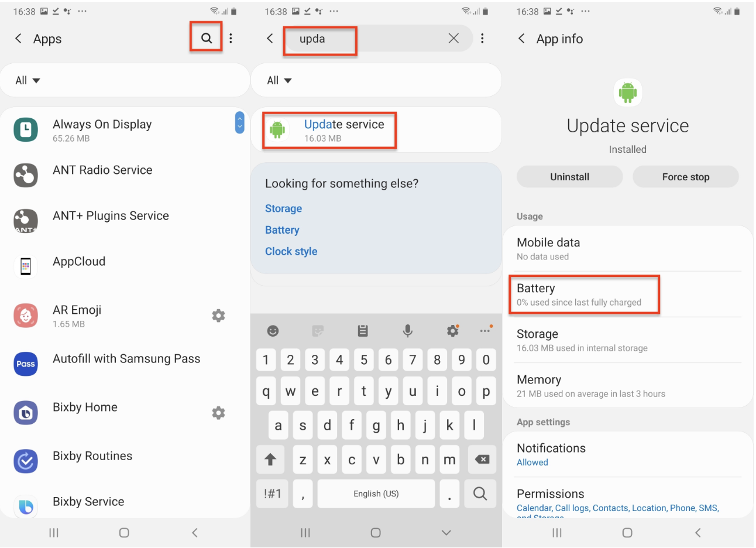Open the AppCloud app icon
Viewport: 756px width, 548px height.
point(26,266)
